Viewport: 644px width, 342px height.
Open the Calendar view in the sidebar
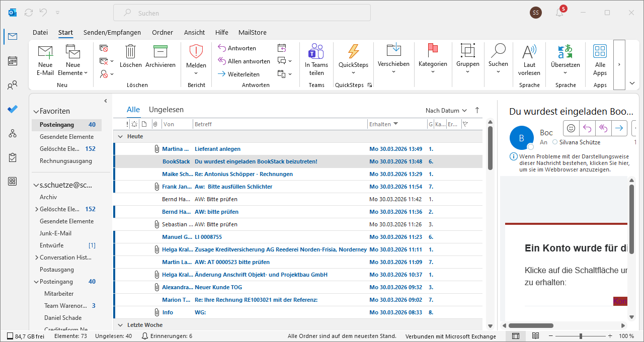tap(13, 61)
